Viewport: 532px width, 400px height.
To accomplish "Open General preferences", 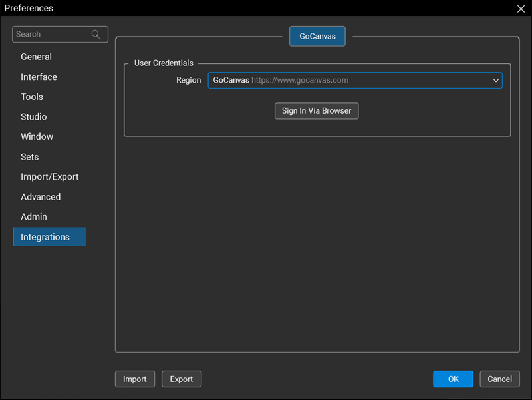I will tap(36, 57).
